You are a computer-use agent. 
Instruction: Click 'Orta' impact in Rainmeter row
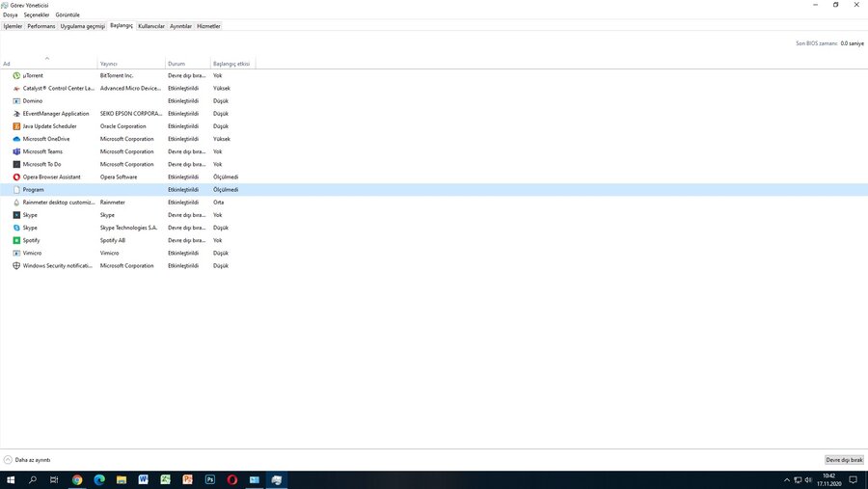tap(219, 203)
